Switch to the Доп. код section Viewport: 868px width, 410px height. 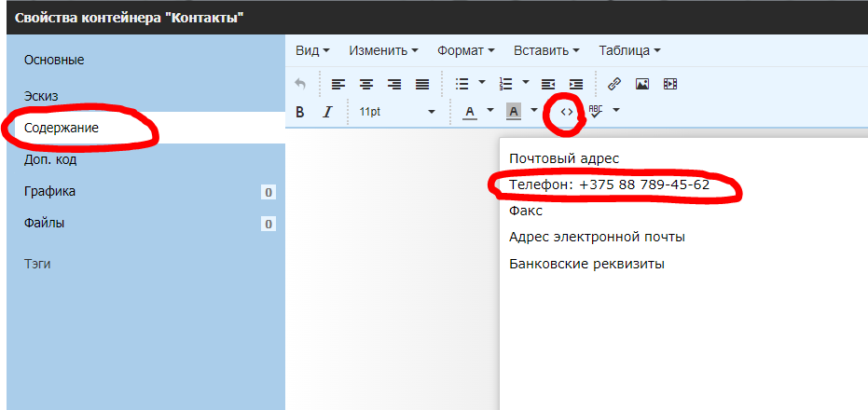50,159
